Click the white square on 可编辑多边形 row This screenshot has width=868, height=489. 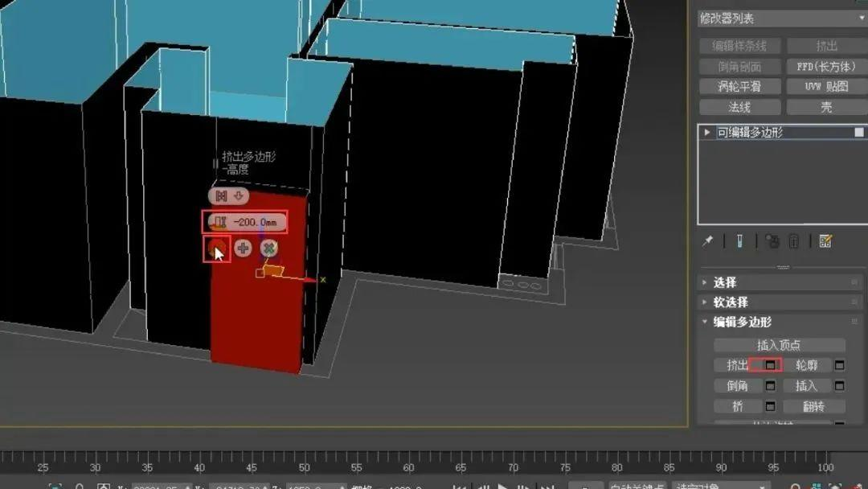coord(858,133)
